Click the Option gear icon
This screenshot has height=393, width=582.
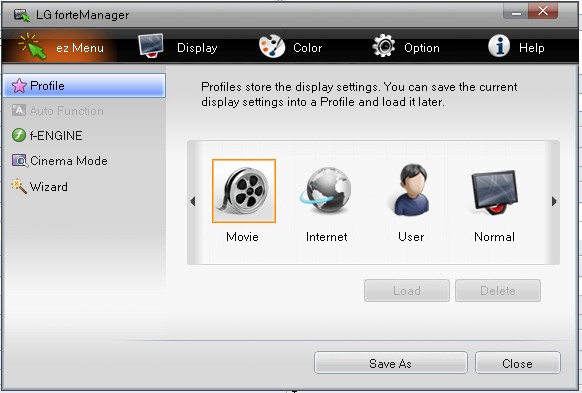pos(383,46)
